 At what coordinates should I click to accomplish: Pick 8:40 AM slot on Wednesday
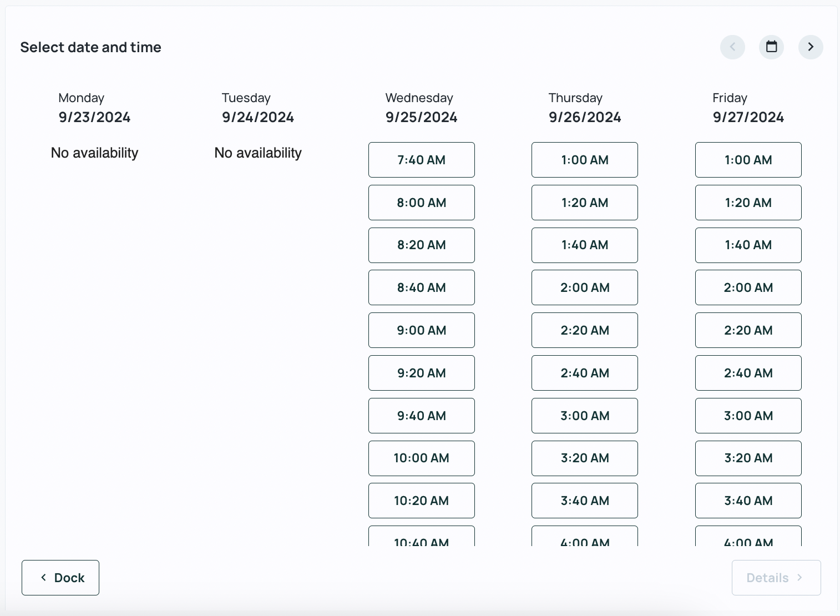pyautogui.click(x=422, y=287)
